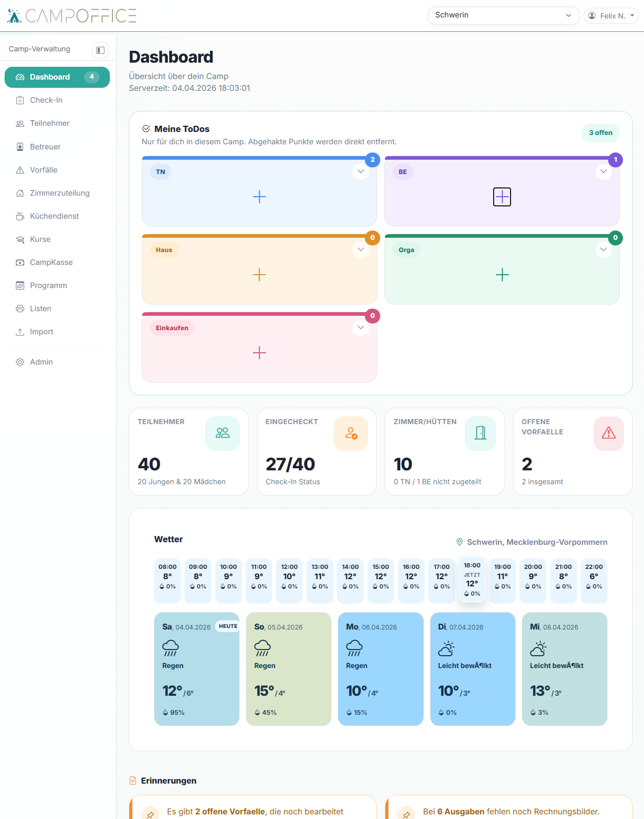Add an item to the Orga todo card
Image resolution: width=644 pixels, height=819 pixels.
click(x=502, y=275)
